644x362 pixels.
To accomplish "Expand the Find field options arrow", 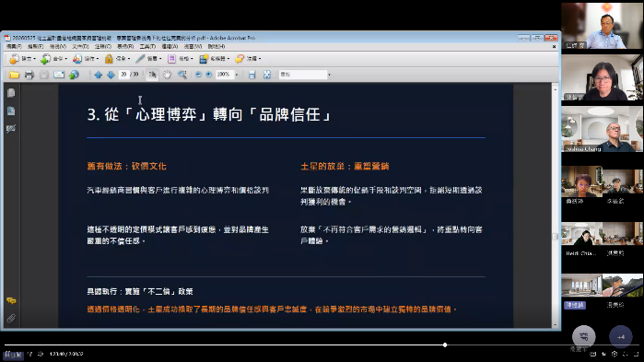I will (330, 75).
